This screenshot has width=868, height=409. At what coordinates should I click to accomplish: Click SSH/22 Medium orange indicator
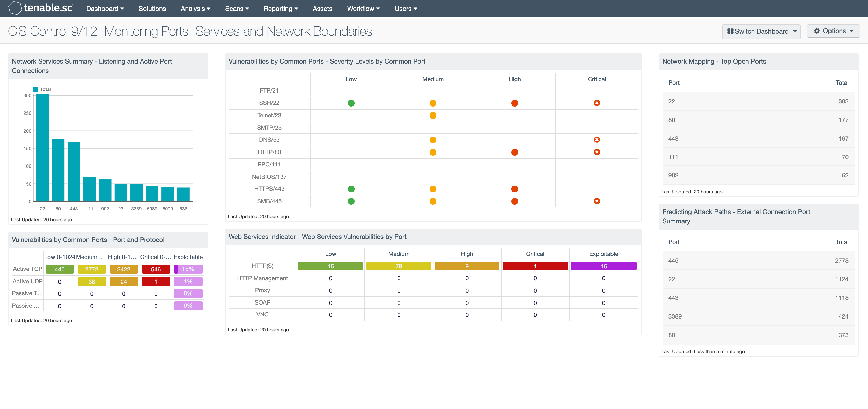pos(433,103)
